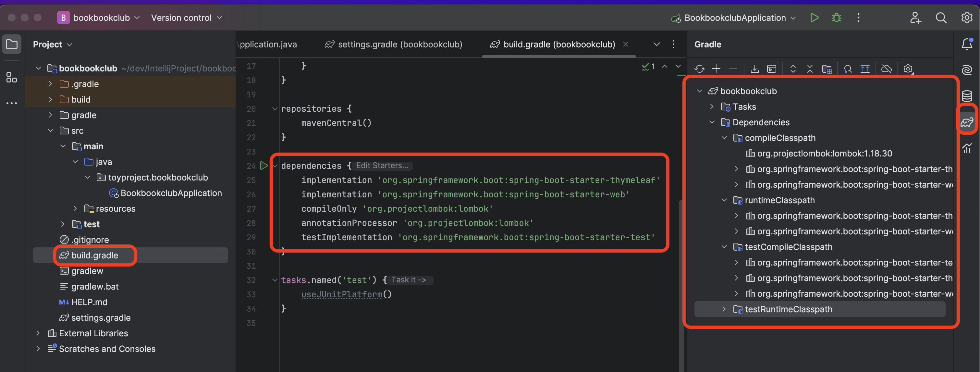Close build.gradle editor tab
This screenshot has width=980, height=372.
625,44
